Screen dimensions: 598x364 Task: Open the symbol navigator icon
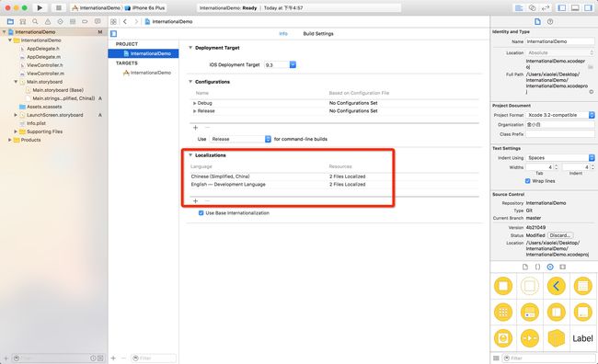23,22
